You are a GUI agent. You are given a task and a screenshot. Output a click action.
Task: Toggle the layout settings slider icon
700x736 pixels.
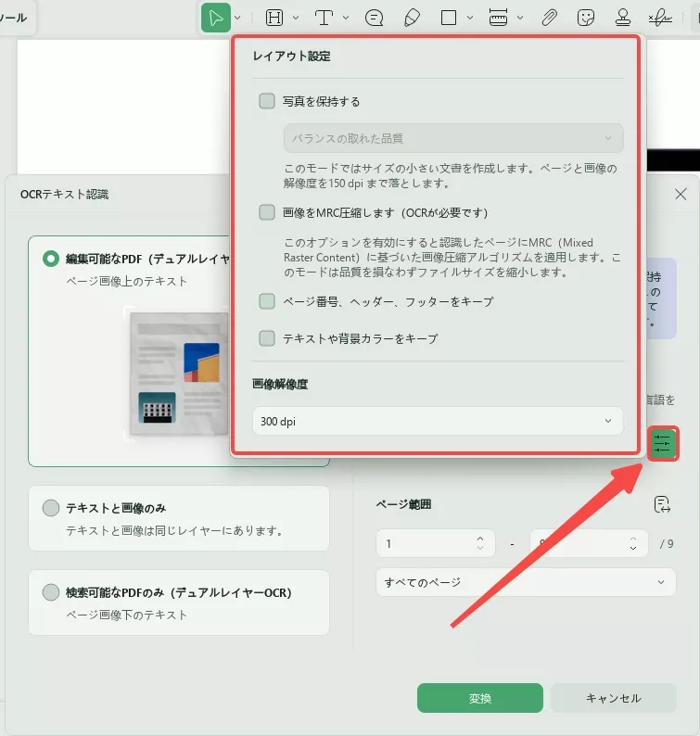coord(662,443)
